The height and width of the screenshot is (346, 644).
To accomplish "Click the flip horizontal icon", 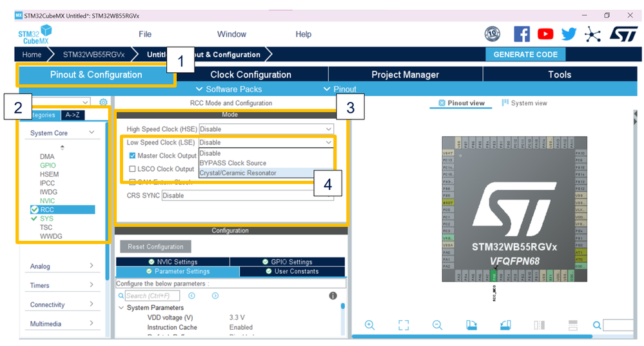I will click(x=540, y=325).
